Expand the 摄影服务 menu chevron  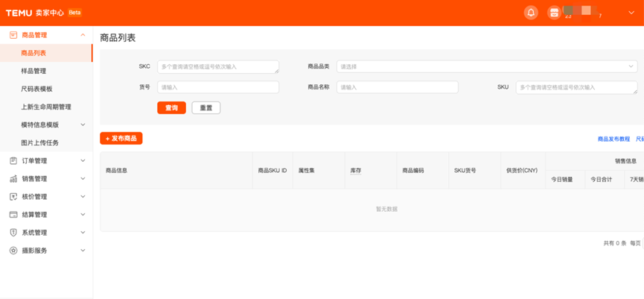[x=83, y=251]
